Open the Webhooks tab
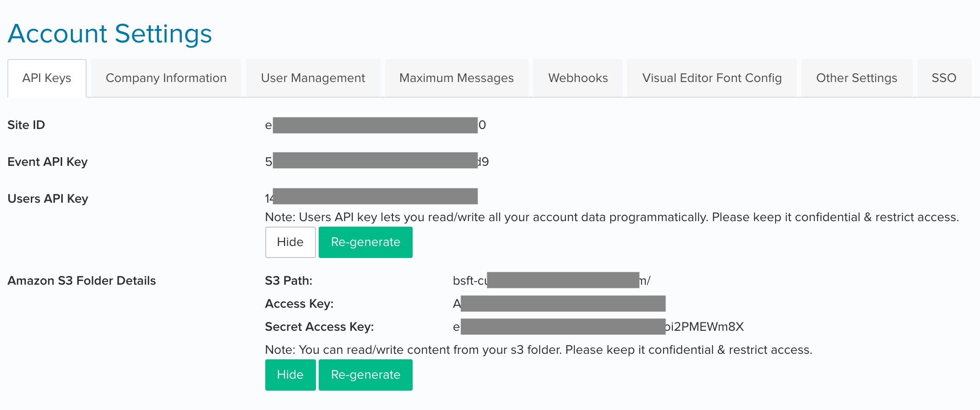This screenshot has height=410, width=980. tap(577, 78)
